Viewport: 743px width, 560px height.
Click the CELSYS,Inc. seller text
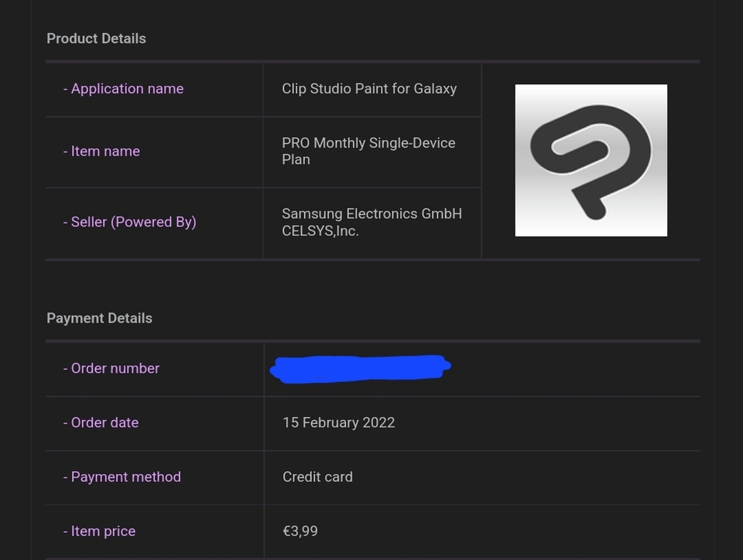click(320, 230)
